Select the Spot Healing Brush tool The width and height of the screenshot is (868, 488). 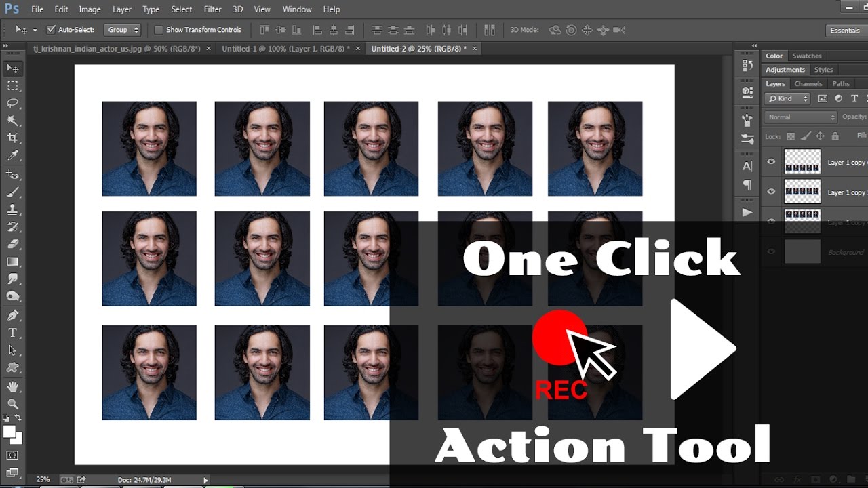tap(13, 175)
